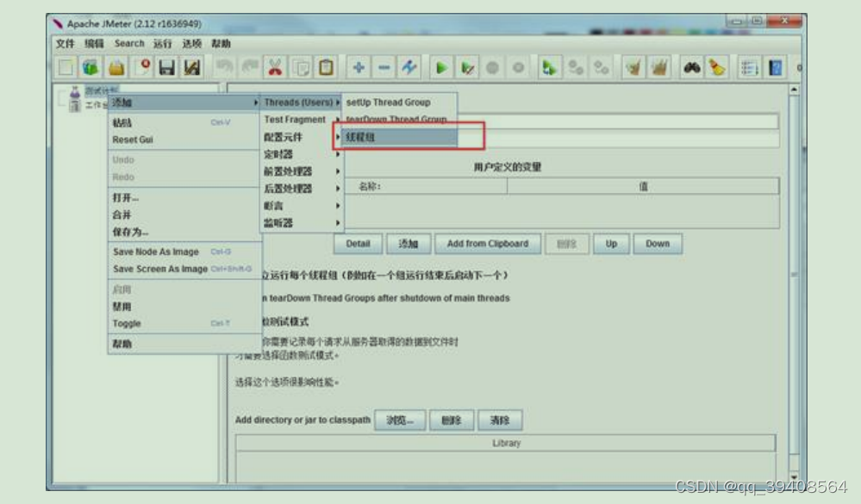This screenshot has height=504, width=861.
Task: Start the test with green play icon
Action: click(441, 67)
